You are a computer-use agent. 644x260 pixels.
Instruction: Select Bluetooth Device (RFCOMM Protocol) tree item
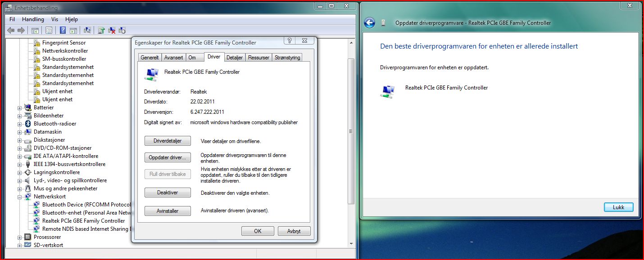(x=86, y=205)
